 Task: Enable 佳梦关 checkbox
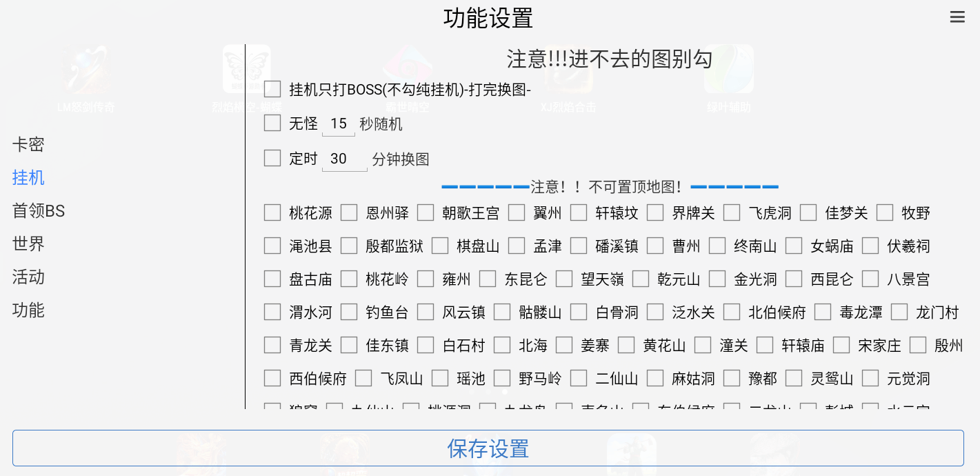[808, 212]
